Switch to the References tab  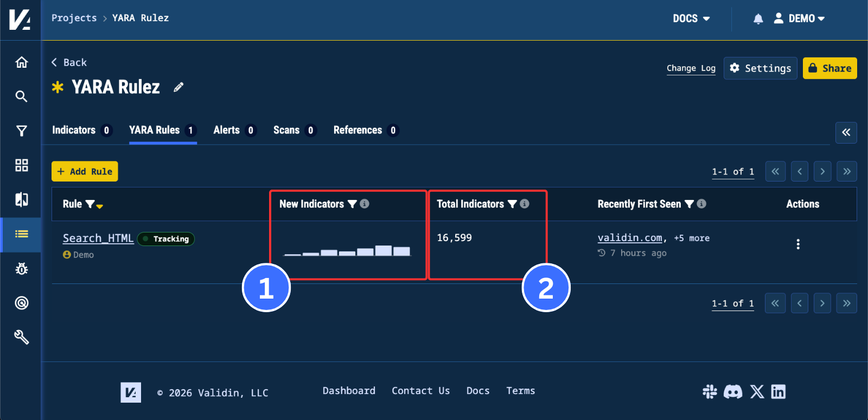(367, 130)
